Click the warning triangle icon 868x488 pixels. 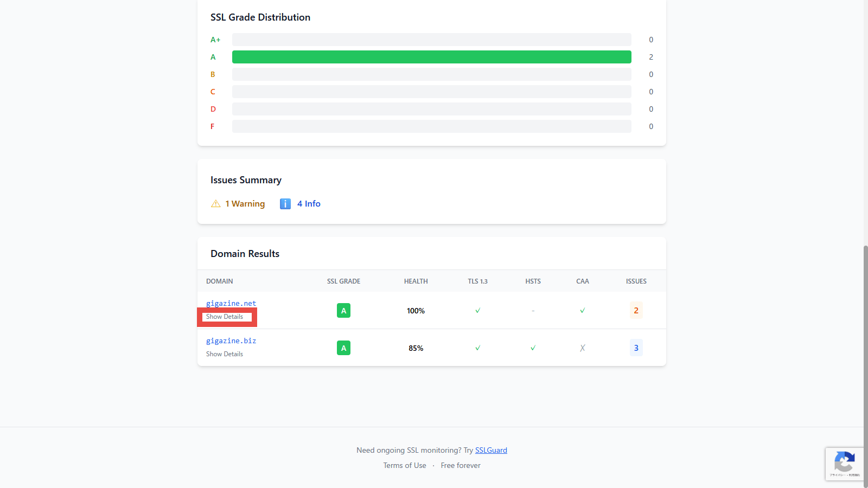click(x=215, y=204)
